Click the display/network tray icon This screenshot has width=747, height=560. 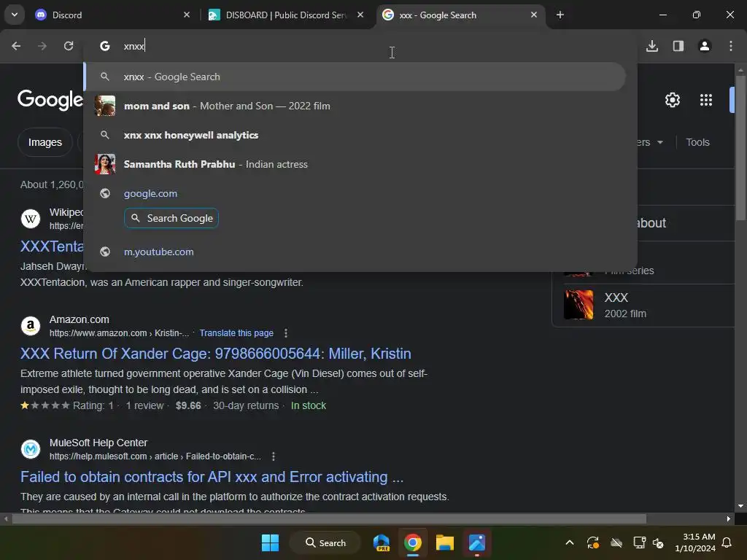pos(639,542)
